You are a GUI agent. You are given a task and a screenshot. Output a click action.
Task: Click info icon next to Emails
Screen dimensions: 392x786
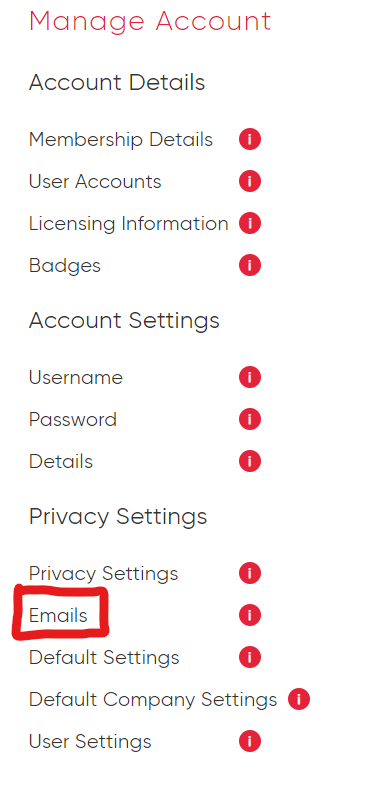pyautogui.click(x=250, y=615)
